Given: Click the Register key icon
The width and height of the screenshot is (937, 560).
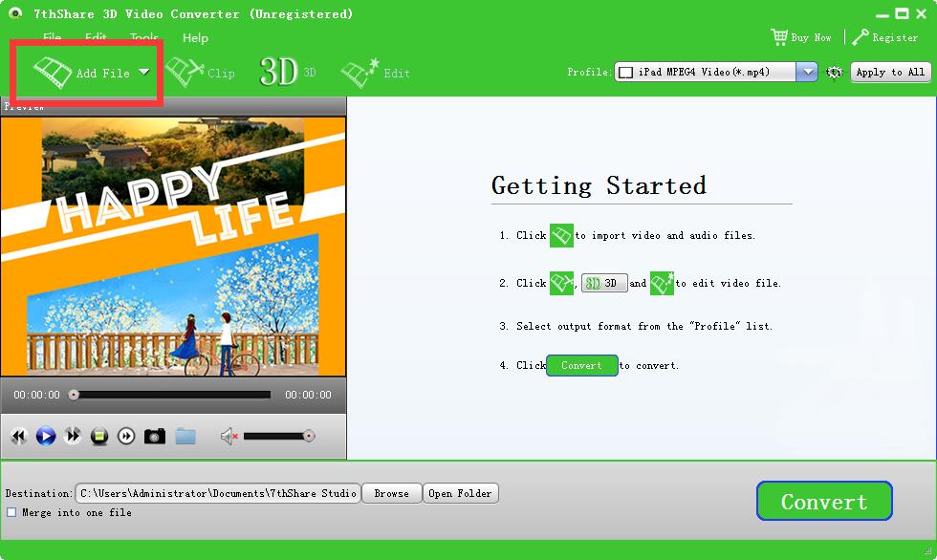Looking at the screenshot, I should [x=860, y=37].
